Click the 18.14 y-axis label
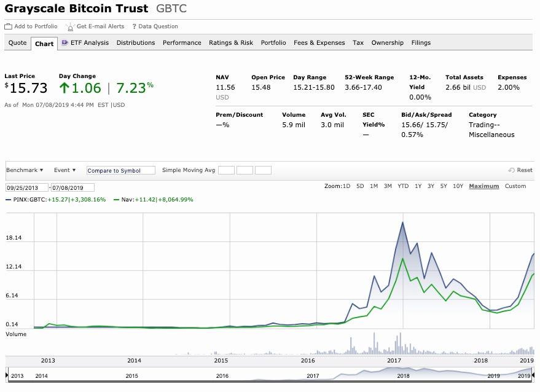 [14, 238]
